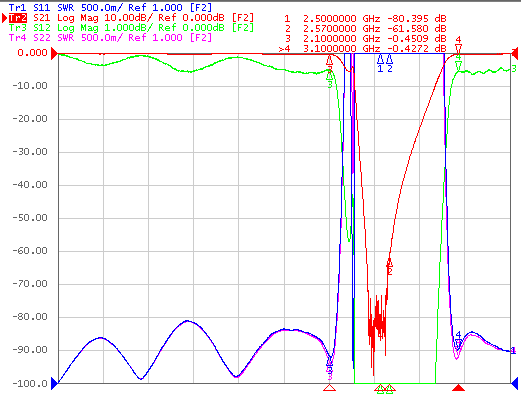Select blue marker 1 triangle on S11 trace
The width and height of the screenshot is (521, 394).
pos(380,59)
